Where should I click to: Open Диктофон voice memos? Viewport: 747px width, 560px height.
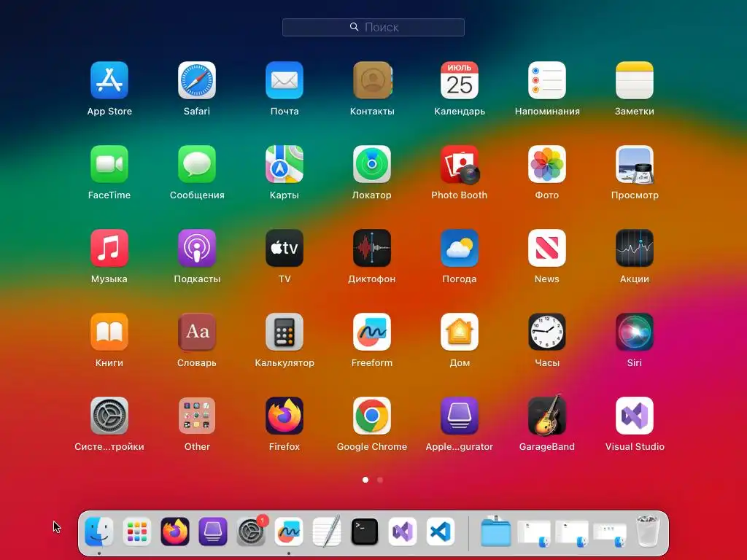[372, 248]
